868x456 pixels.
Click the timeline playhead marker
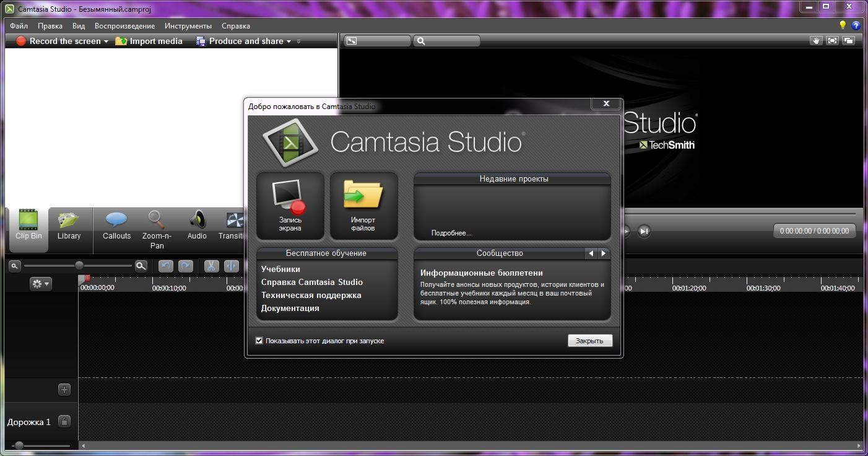(86, 279)
